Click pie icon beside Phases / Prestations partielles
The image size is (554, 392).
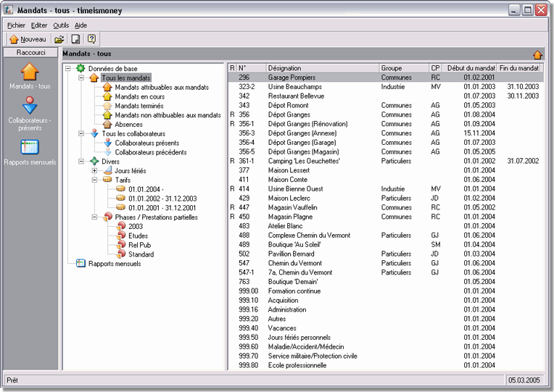click(x=108, y=217)
